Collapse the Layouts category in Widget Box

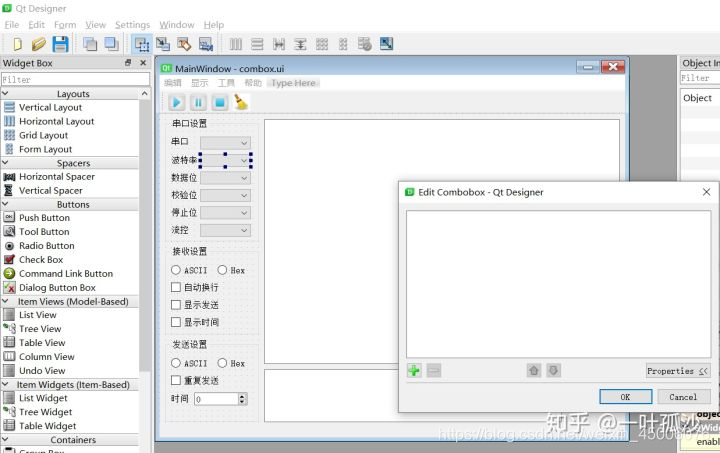(x=6, y=93)
